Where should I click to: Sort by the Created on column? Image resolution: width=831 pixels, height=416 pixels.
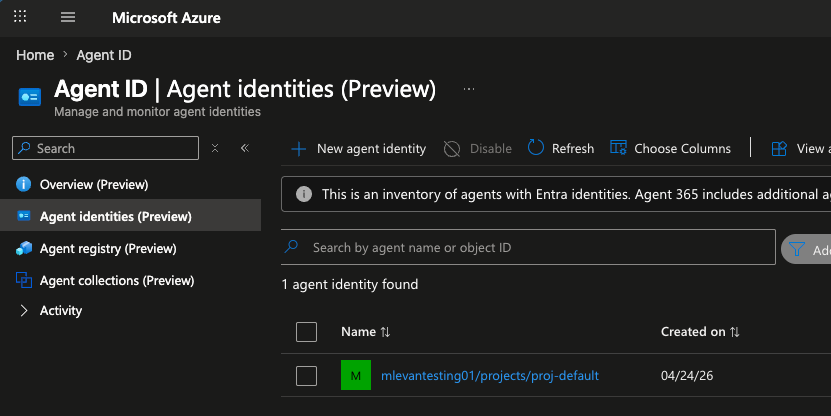point(700,332)
